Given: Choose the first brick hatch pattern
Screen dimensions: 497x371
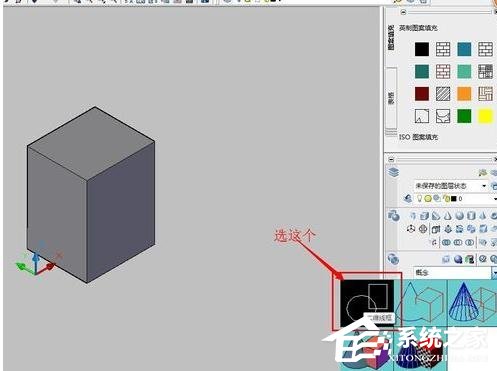Looking at the screenshot, I should [443, 49].
